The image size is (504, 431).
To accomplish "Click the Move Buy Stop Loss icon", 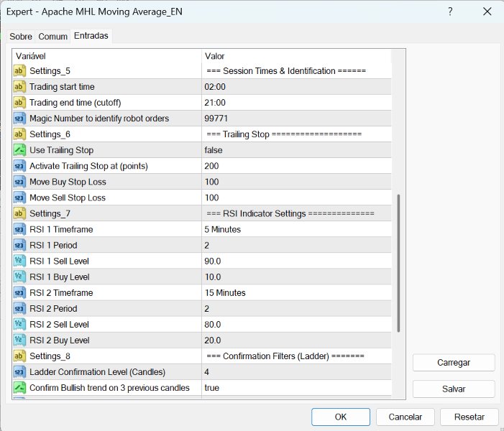I will point(19,182).
